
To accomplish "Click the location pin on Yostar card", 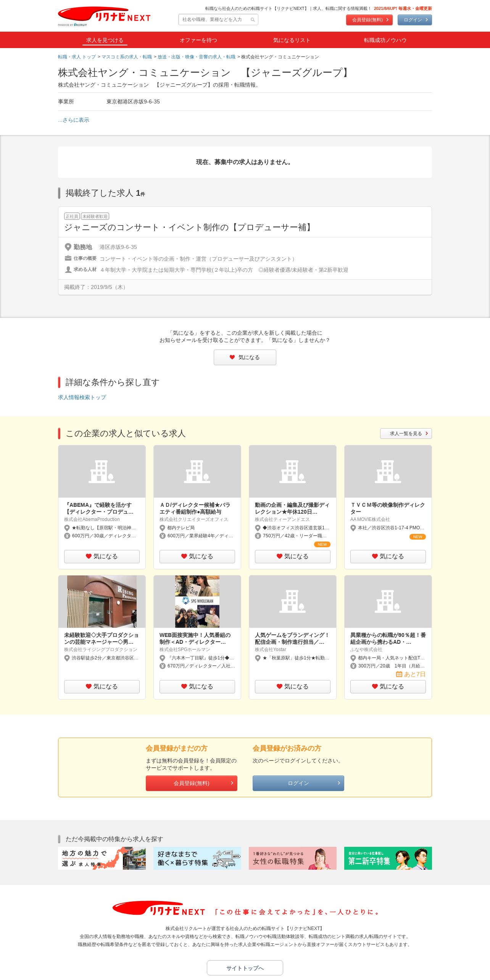I will (258, 658).
